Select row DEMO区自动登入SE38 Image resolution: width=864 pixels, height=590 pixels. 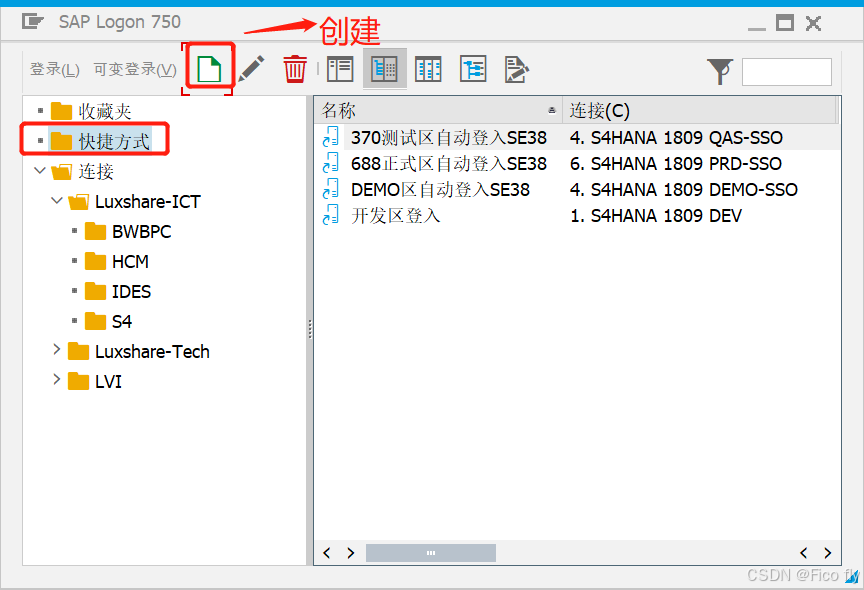pos(440,189)
